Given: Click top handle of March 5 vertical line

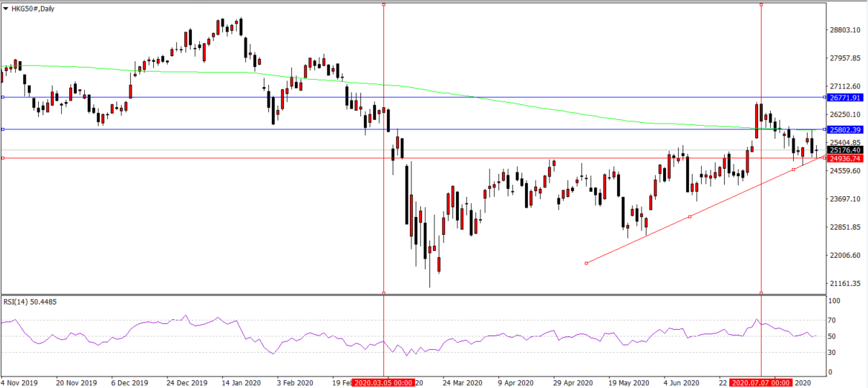Looking at the screenshot, I should point(383,4).
